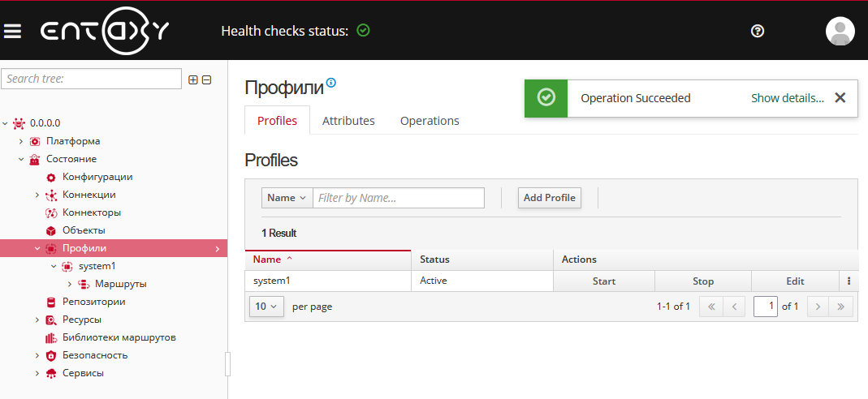Expand all tree nodes plus icon
The image size is (868, 399).
click(x=193, y=79)
